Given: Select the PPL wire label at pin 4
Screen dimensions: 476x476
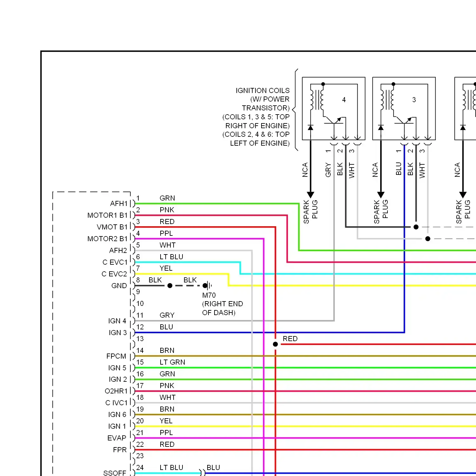Looking at the screenshot, I should [166, 233].
